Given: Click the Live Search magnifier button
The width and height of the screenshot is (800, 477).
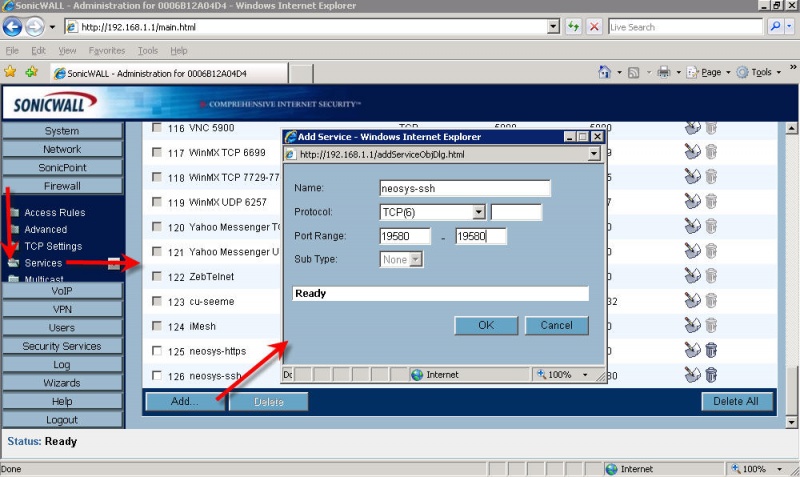Looking at the screenshot, I should coord(776,27).
